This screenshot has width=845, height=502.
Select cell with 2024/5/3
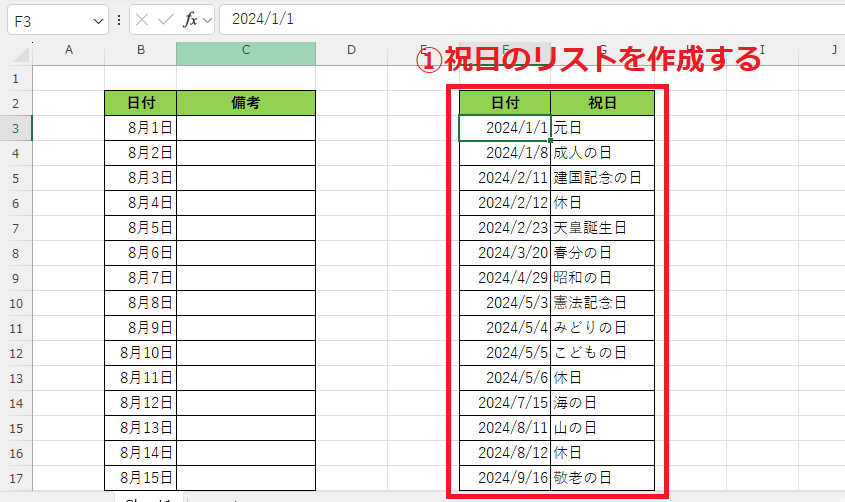(x=505, y=303)
